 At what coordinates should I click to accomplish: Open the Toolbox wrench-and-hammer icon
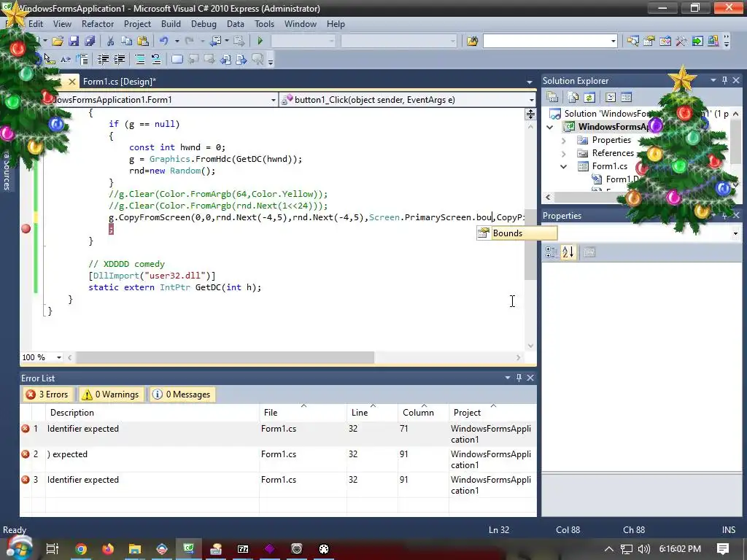point(681,41)
